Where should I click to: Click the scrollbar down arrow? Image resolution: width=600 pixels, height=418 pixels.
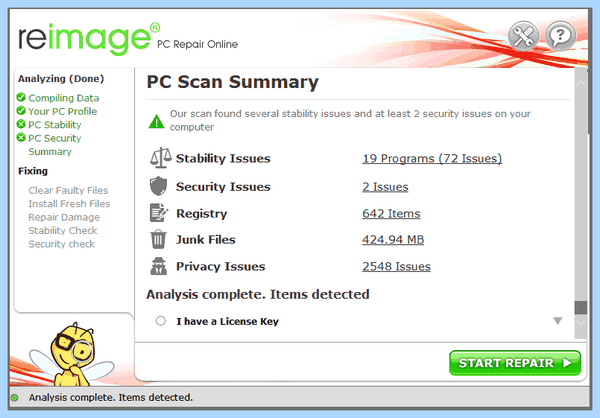click(581, 323)
